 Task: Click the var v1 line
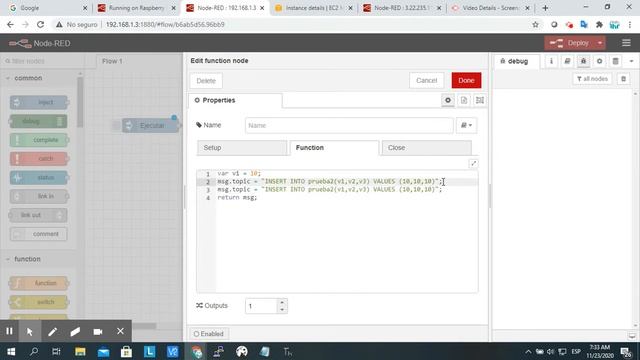click(239, 173)
